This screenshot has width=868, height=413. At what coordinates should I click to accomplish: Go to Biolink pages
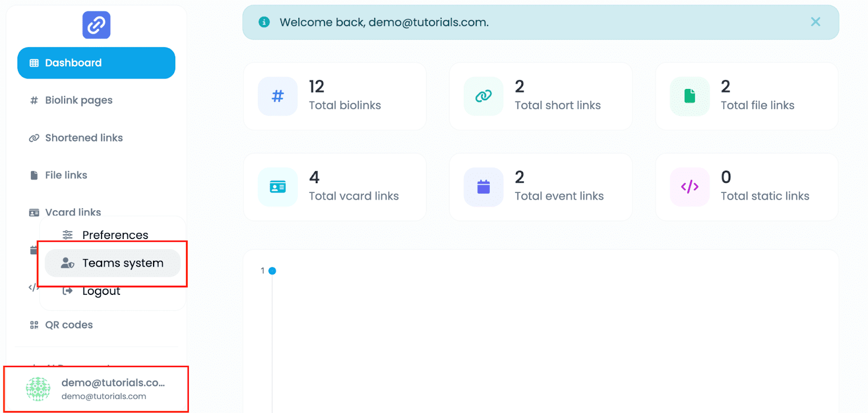coord(79,100)
